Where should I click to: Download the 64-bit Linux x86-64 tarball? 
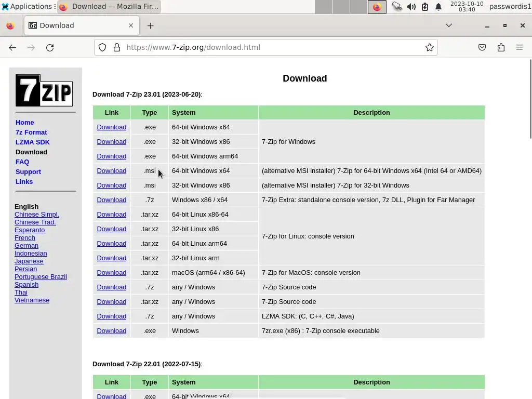point(112,215)
